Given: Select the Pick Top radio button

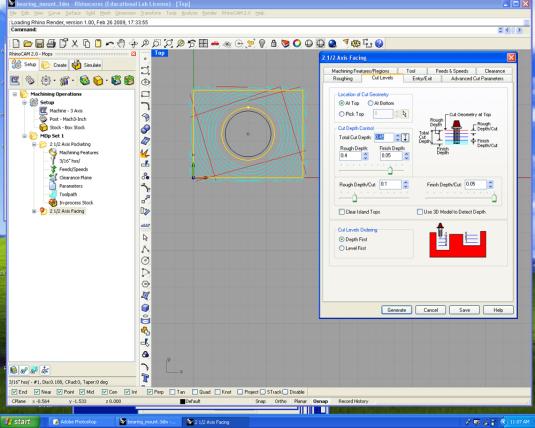Looking at the screenshot, I should pyautogui.click(x=341, y=114).
